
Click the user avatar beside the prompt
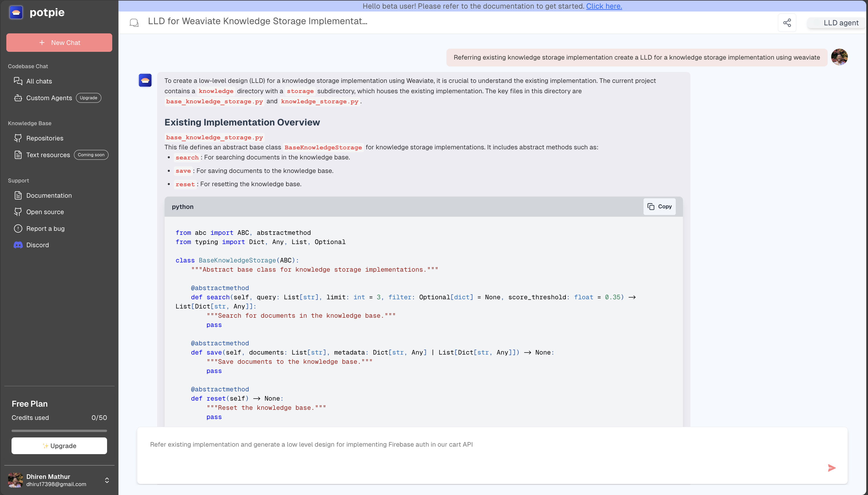pos(840,57)
